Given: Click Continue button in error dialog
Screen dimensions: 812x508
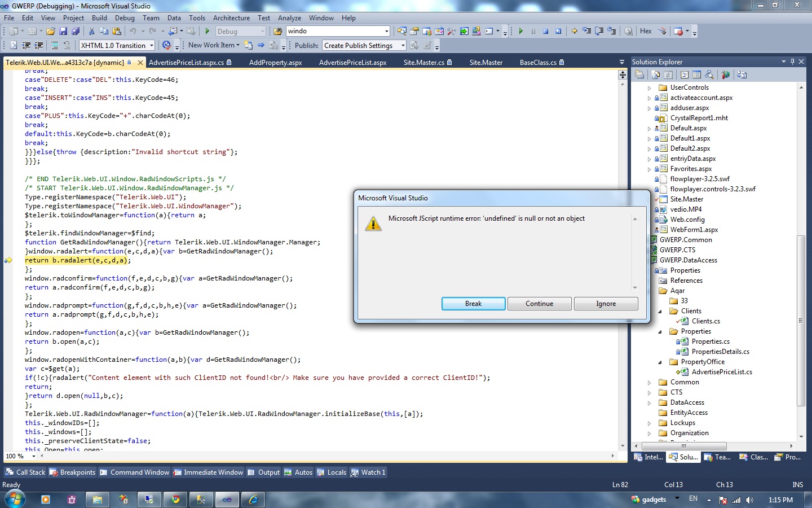Looking at the screenshot, I should (x=540, y=304).
